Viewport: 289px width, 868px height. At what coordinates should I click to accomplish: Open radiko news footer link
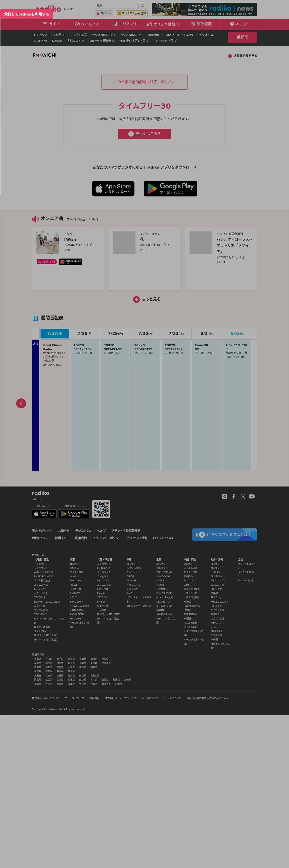coord(163,538)
